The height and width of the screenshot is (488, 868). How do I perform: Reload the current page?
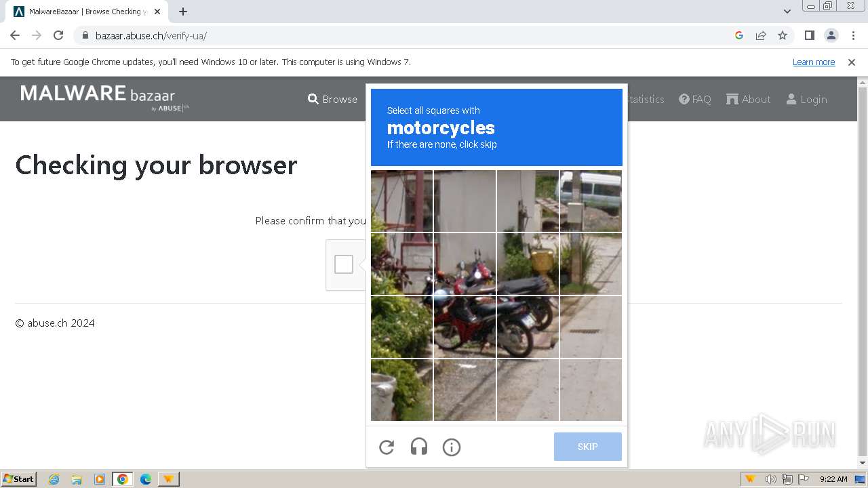(58, 35)
